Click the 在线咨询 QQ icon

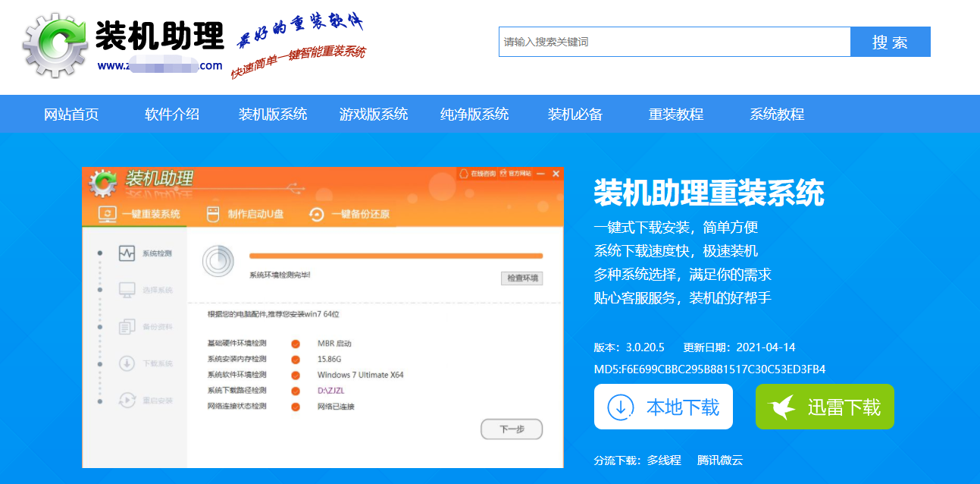[x=465, y=174]
